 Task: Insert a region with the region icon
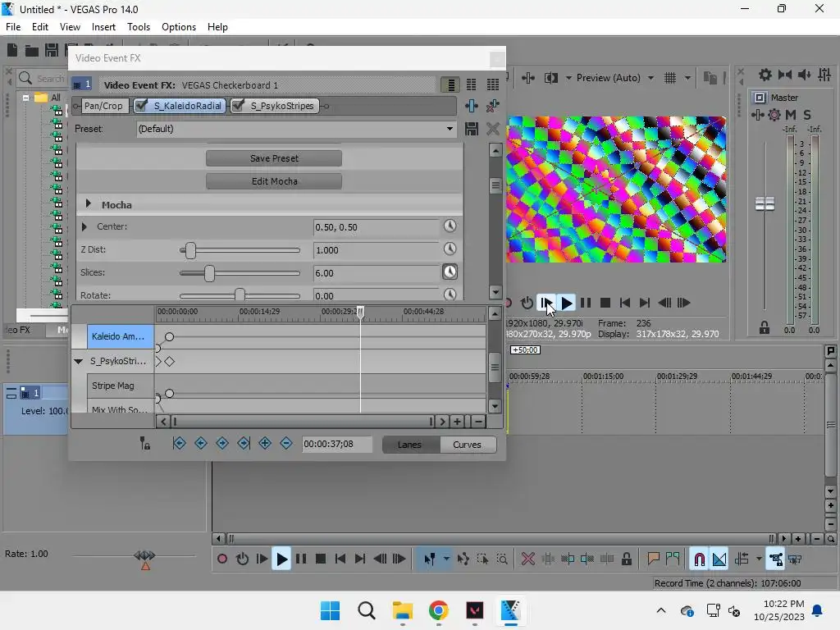[673, 559]
